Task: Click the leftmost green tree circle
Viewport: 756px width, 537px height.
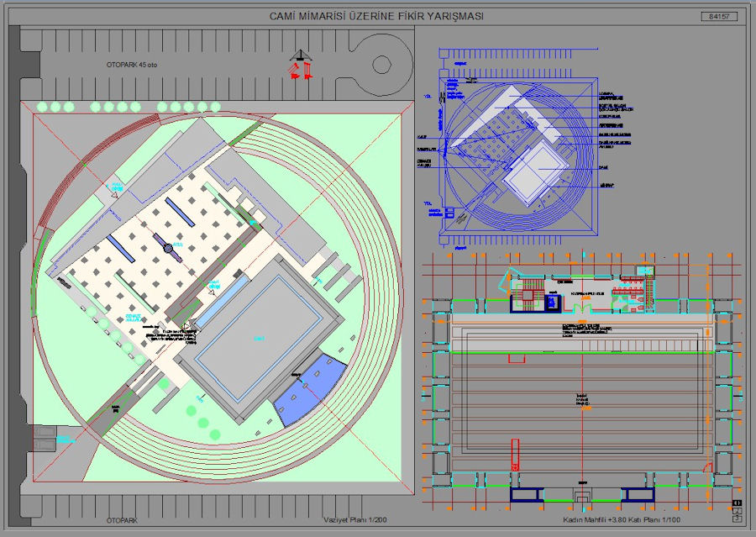Action: point(42,107)
